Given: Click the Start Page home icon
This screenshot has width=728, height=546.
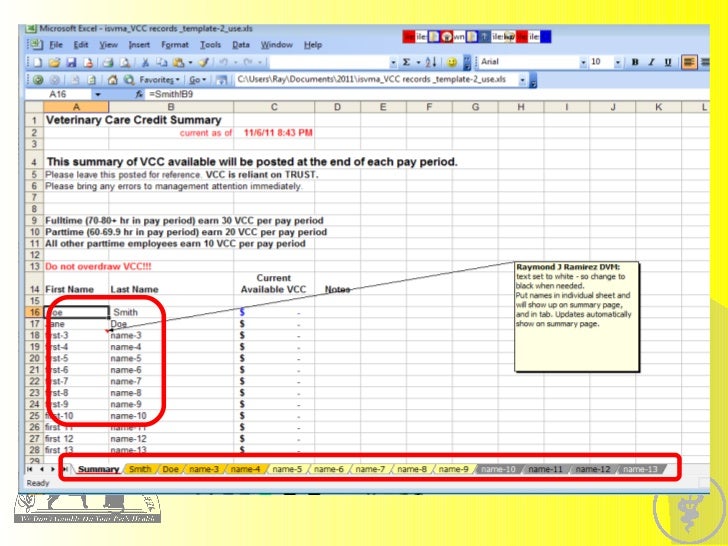Looking at the screenshot, I should point(112,80).
